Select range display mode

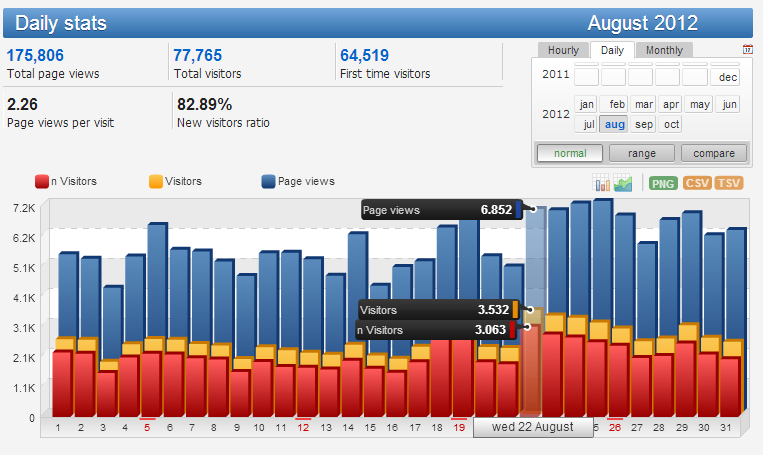(642, 153)
